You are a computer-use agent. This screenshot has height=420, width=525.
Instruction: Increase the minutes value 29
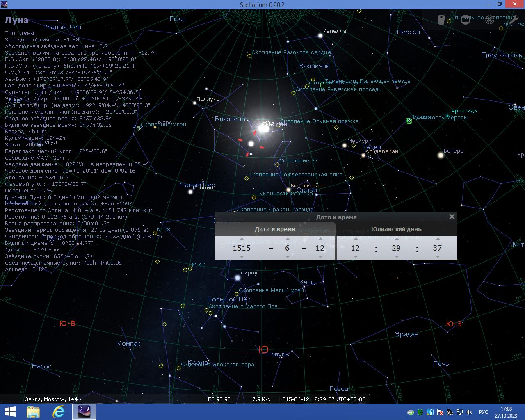[x=397, y=239]
